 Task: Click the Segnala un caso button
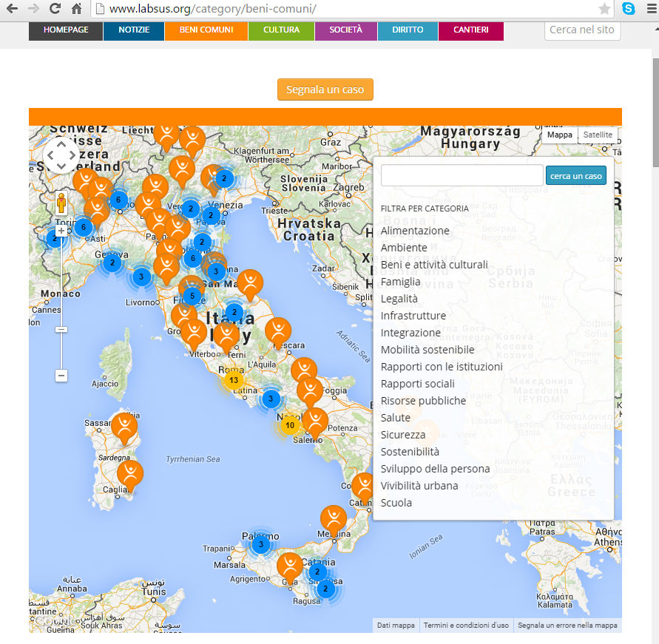325,89
